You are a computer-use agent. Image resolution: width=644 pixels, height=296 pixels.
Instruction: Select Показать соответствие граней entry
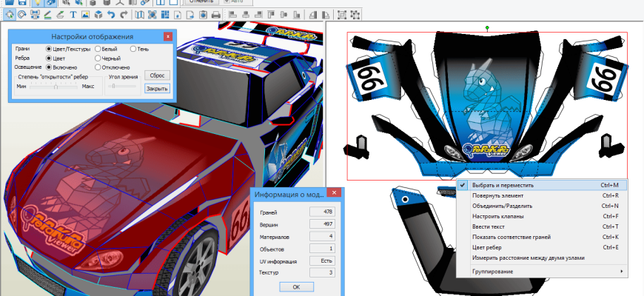541,237
